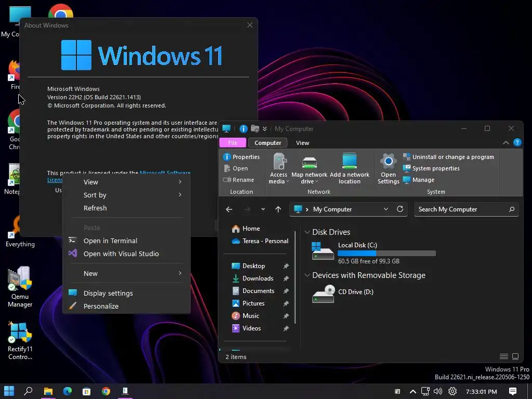
Task: Click the Add a network location icon
Action: (x=349, y=161)
